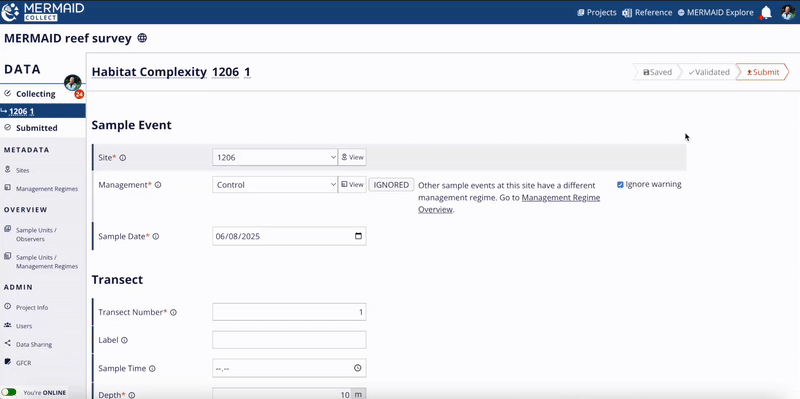Click the Users group icon
Viewport: 800px width, 399px height.
click(7, 325)
